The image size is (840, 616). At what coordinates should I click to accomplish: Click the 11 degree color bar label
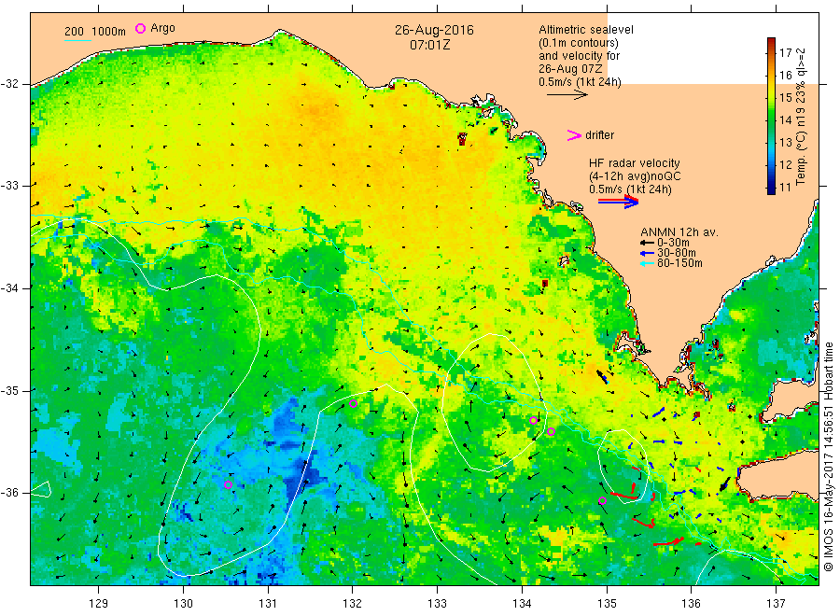pos(785,188)
